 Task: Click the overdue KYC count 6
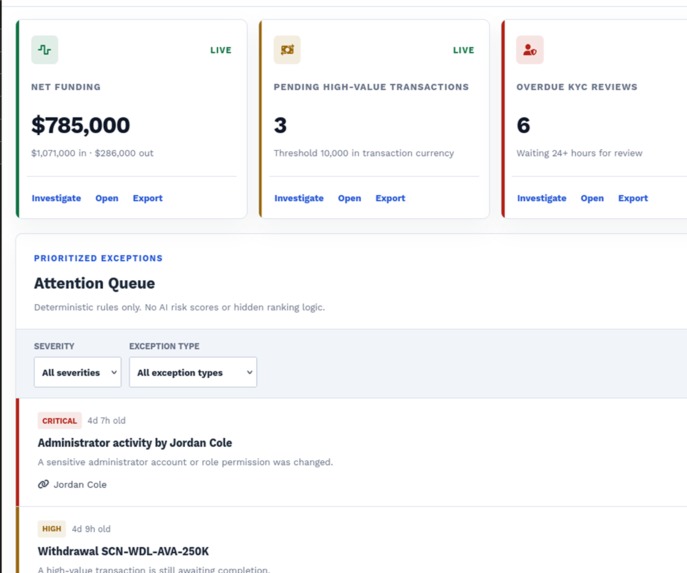pos(523,125)
